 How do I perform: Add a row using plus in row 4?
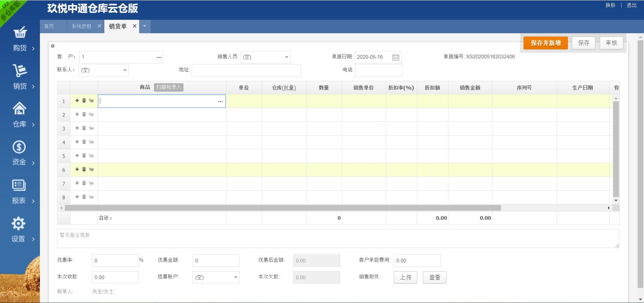77,142
